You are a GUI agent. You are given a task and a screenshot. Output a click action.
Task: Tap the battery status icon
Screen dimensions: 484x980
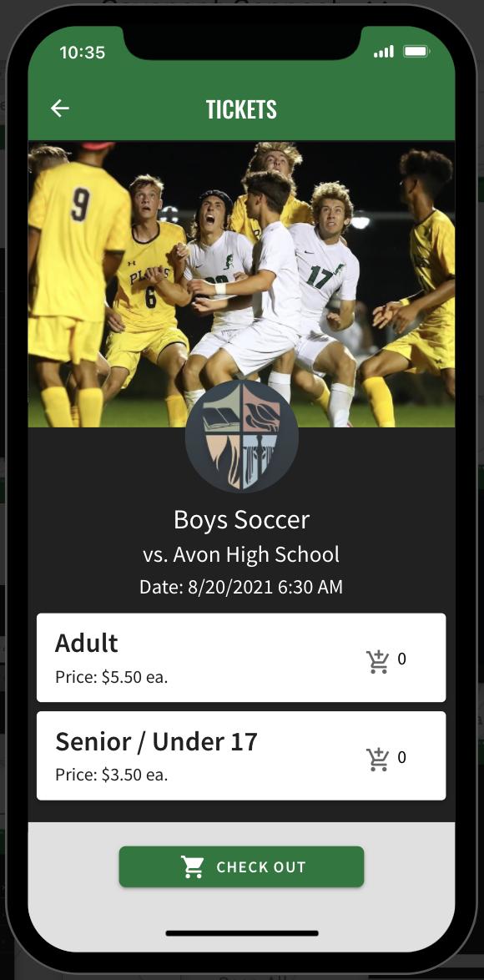(416, 51)
